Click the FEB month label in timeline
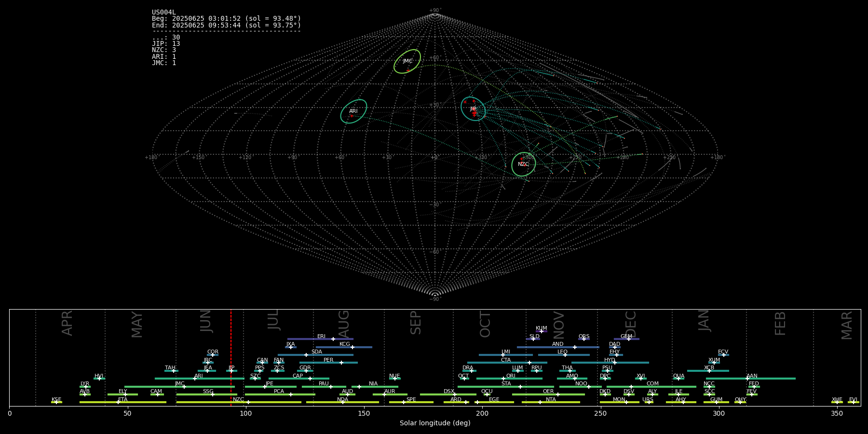 pos(780,324)
